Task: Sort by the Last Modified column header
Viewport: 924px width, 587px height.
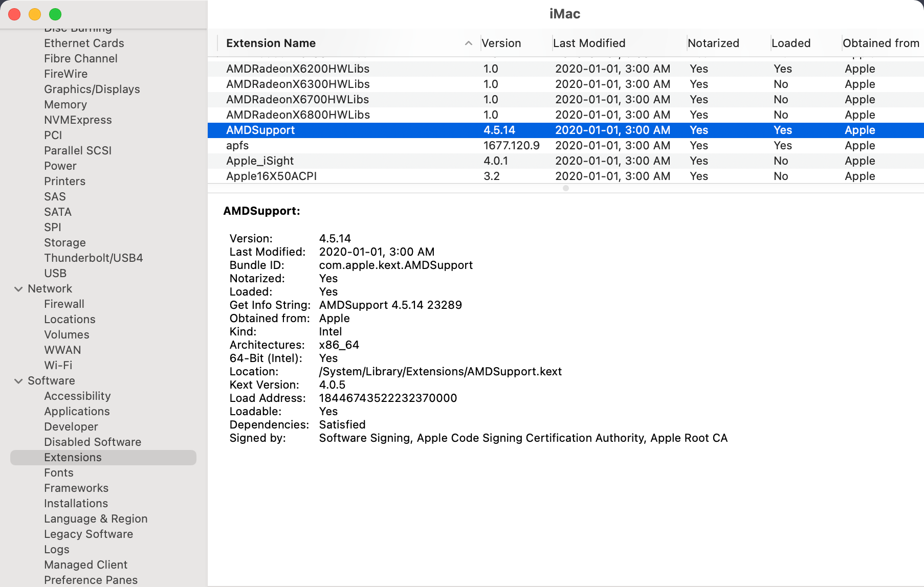Action: click(619, 43)
